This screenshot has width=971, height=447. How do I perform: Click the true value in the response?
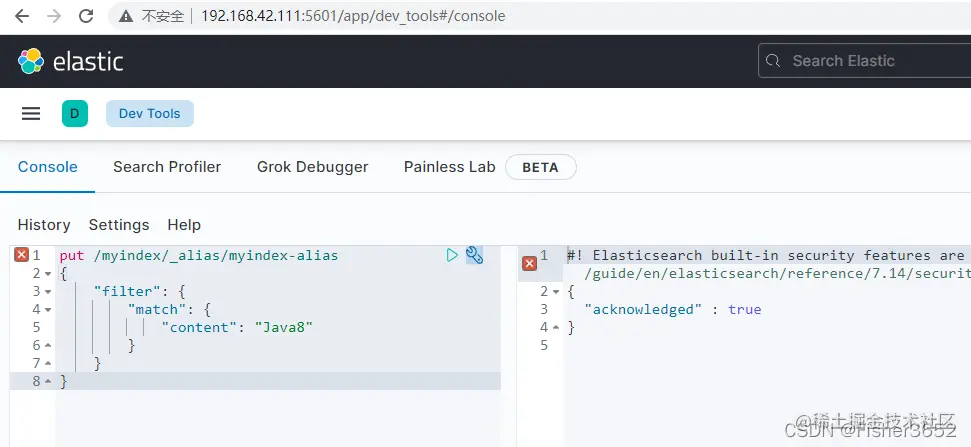coord(744,310)
